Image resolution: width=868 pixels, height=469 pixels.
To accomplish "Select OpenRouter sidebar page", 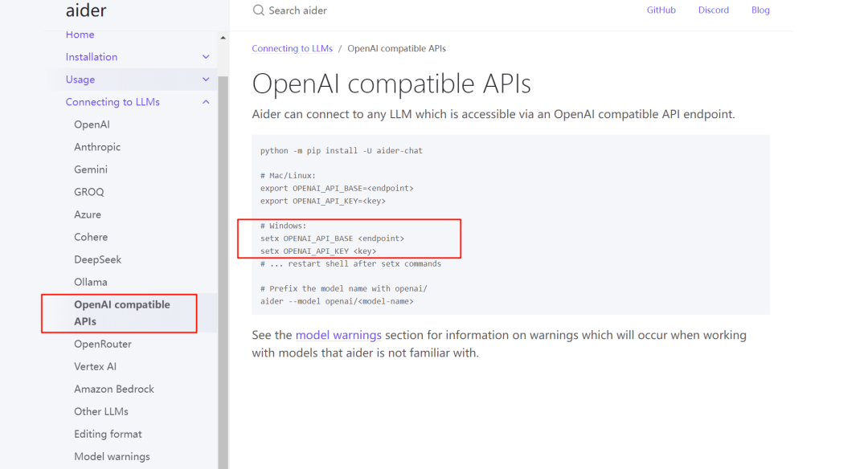I will tap(103, 344).
